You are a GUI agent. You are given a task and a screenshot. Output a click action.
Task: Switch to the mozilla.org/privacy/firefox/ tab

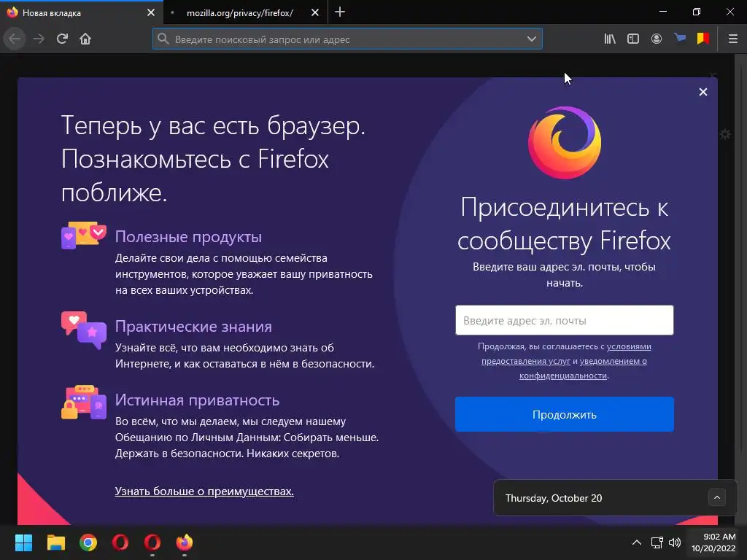click(239, 13)
